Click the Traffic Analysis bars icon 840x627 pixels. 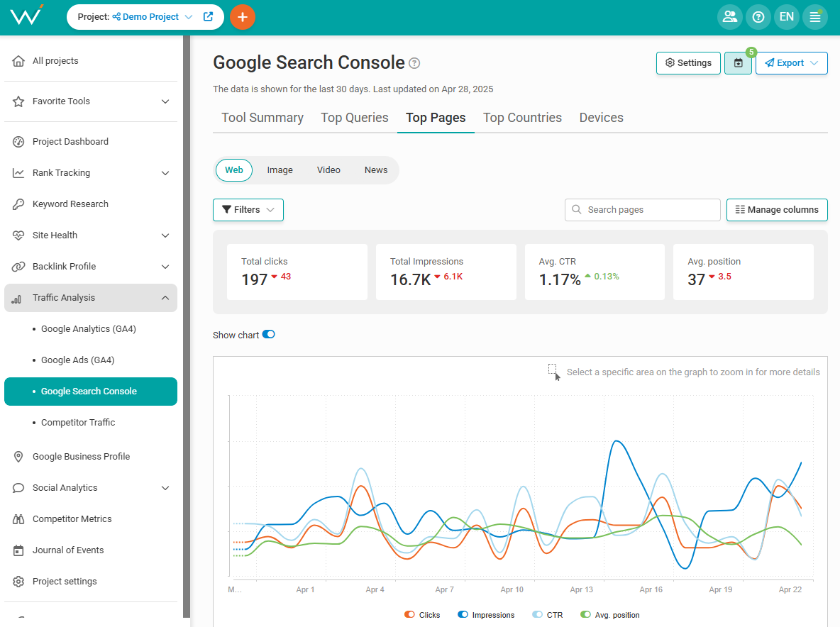(x=16, y=298)
